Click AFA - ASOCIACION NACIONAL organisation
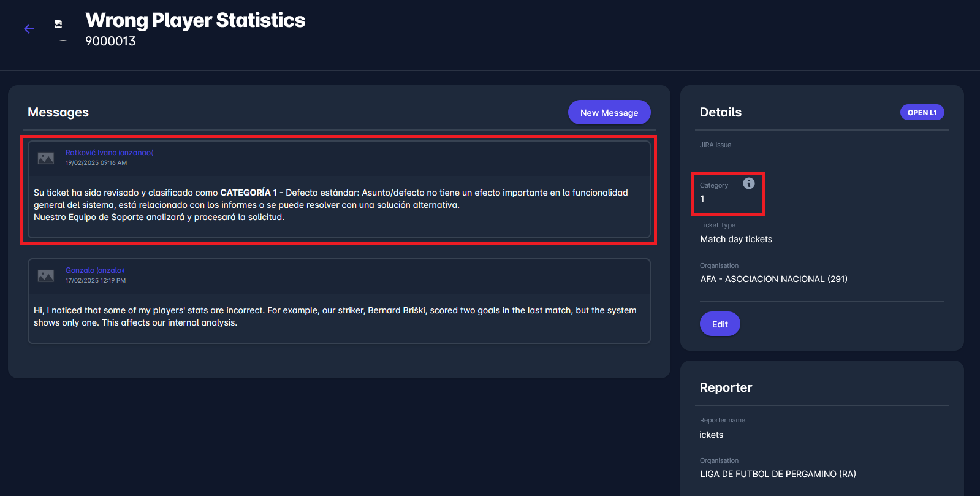This screenshot has height=496, width=980. click(773, 279)
